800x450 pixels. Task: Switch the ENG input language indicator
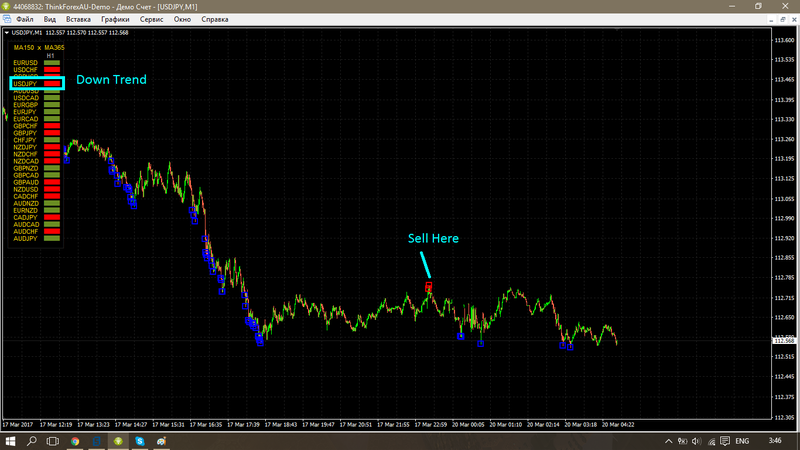tap(742, 441)
